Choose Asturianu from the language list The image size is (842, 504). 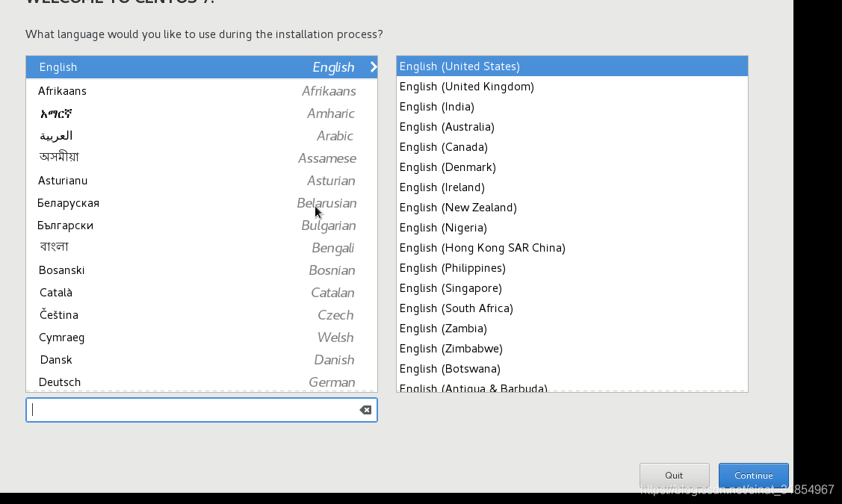point(202,181)
